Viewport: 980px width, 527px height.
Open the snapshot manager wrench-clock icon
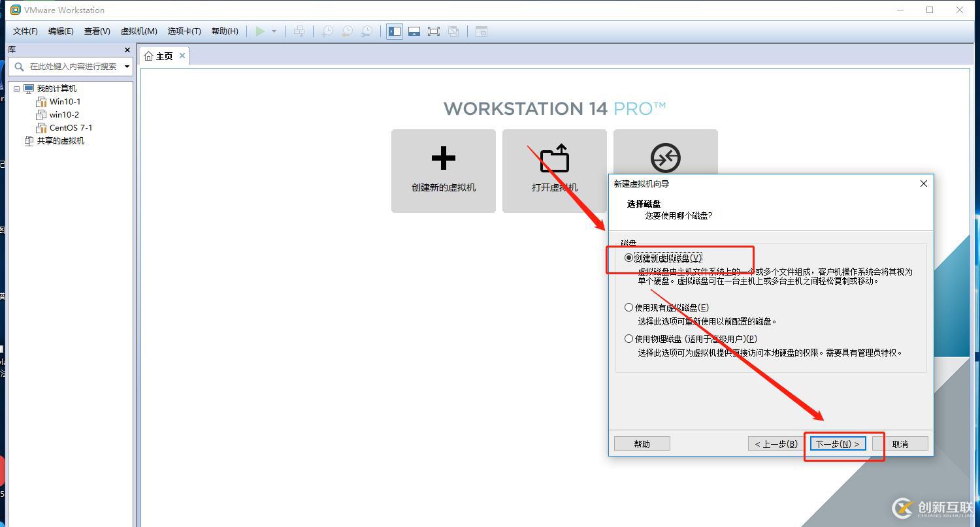coord(367,31)
